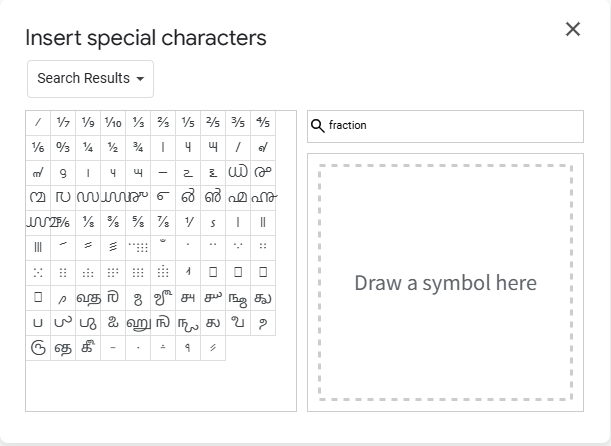Select the one-tenth (⅒) fraction symbol
Image resolution: width=611 pixels, height=446 pixels.
[x=113, y=123]
